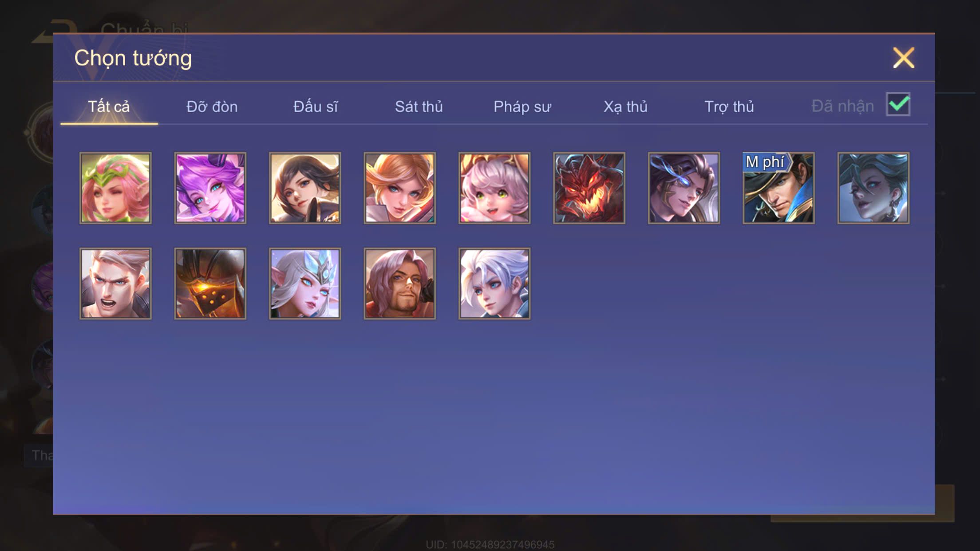The width and height of the screenshot is (980, 551).
Task: Choose the bearded man with pink hair
Action: (399, 283)
